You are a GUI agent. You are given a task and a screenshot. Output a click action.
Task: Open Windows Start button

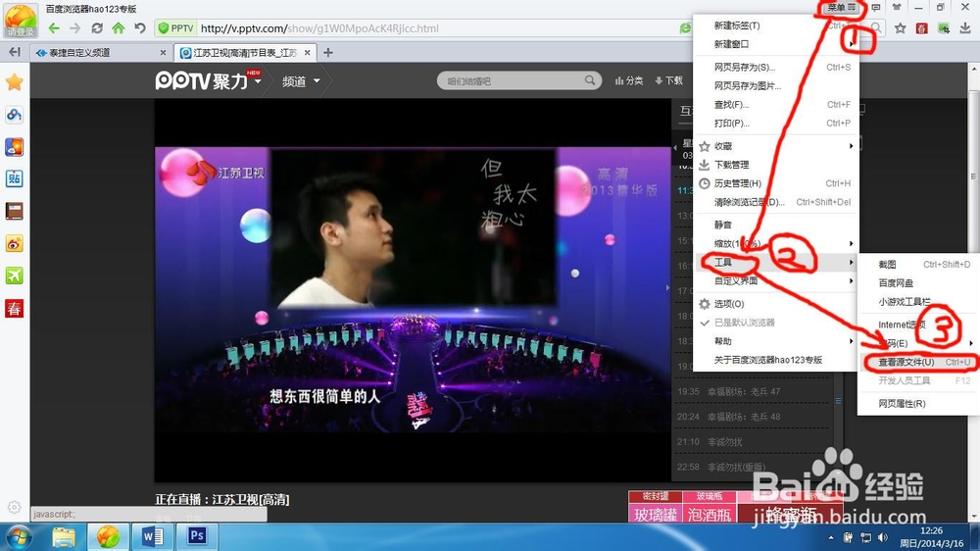pyautogui.click(x=17, y=537)
